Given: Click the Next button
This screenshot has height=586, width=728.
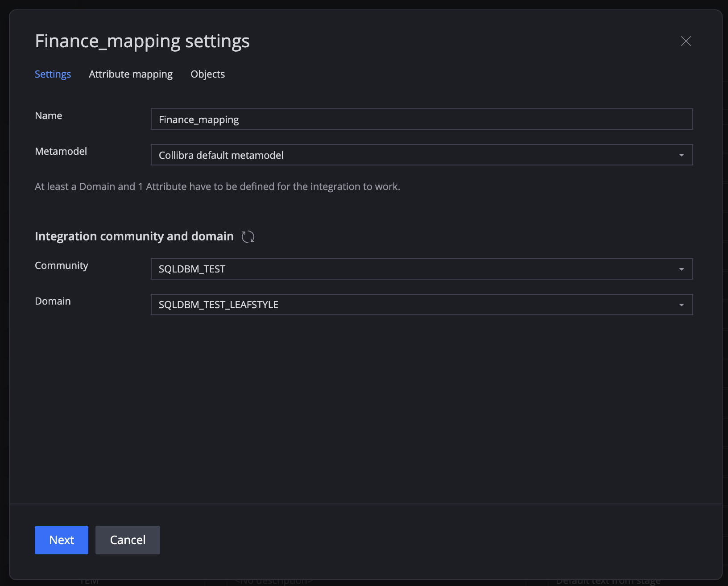Looking at the screenshot, I should click(x=62, y=540).
